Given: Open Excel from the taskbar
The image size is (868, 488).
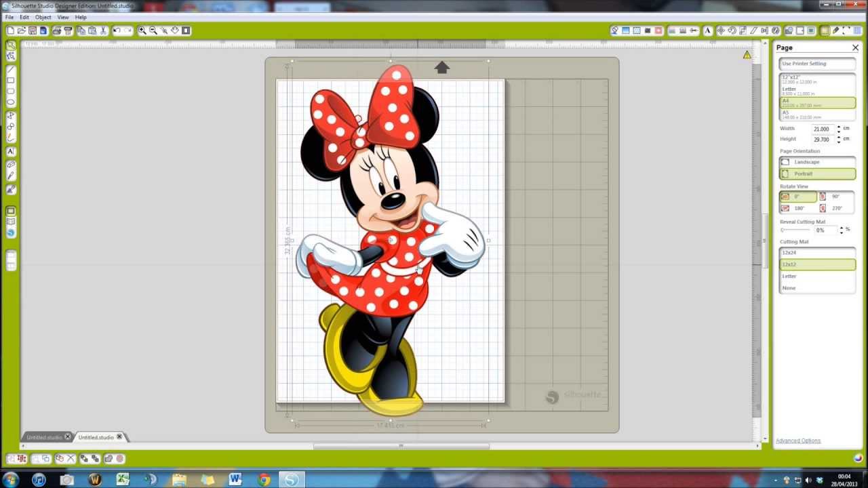Looking at the screenshot, I should coord(123,480).
